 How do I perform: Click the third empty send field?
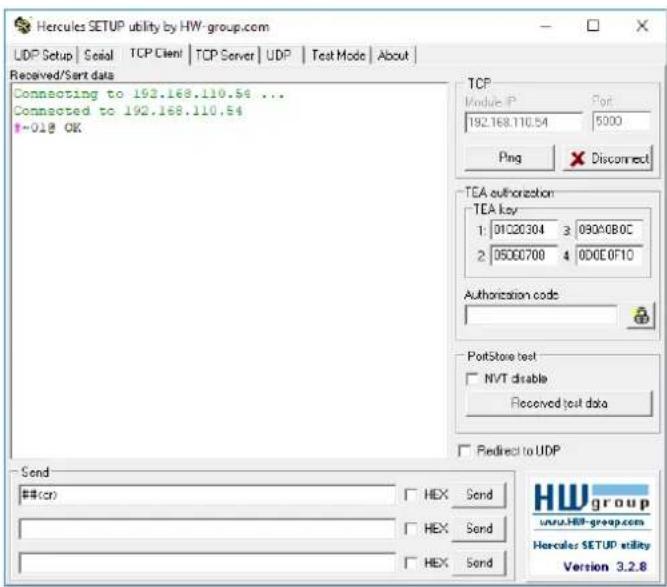tap(207, 563)
